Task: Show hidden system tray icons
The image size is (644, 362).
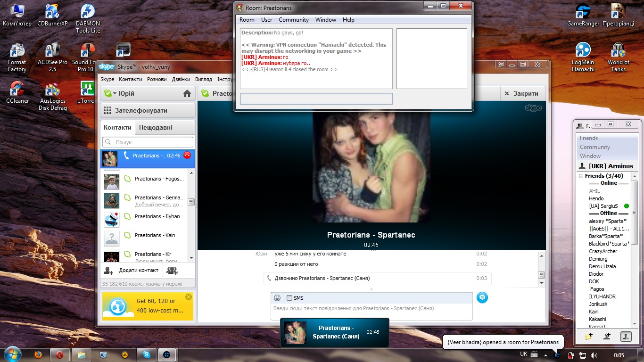Action: click(545, 355)
